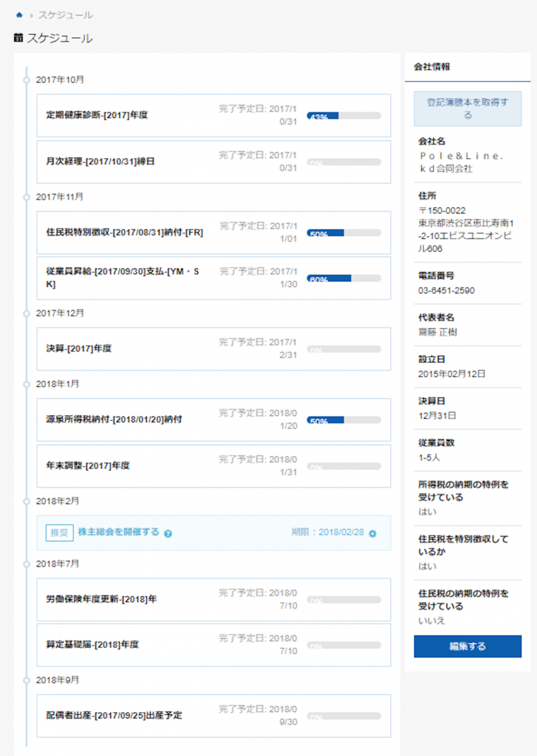
Task: Select the 決算-[2017]年度 task card
Action: (213, 349)
